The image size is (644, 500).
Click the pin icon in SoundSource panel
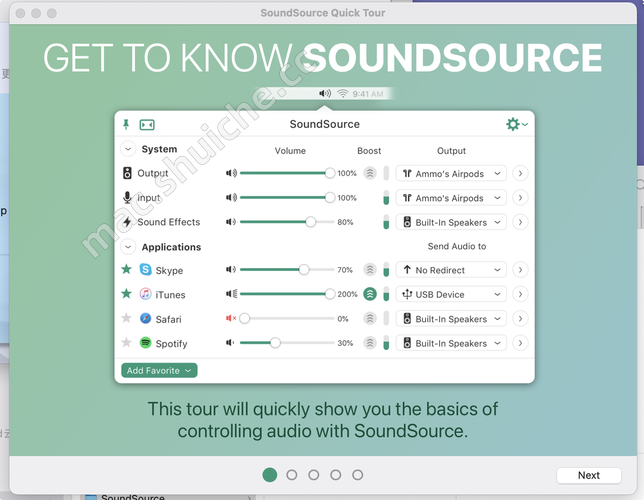pos(126,124)
